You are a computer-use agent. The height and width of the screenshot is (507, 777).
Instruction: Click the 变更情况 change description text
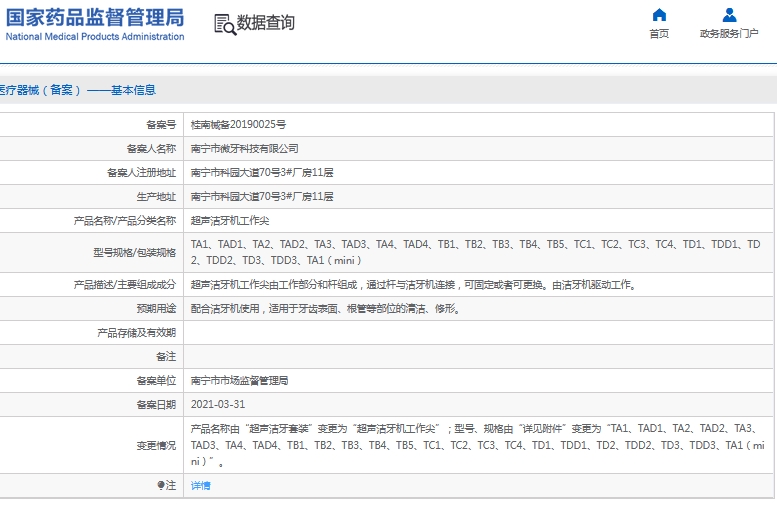[x=478, y=445]
